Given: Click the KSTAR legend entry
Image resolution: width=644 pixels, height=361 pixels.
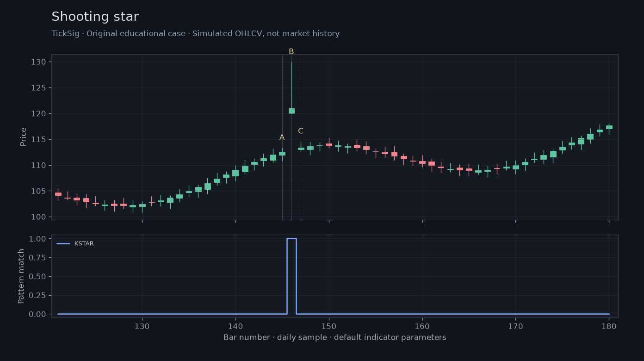Looking at the screenshot, I should [75, 243].
